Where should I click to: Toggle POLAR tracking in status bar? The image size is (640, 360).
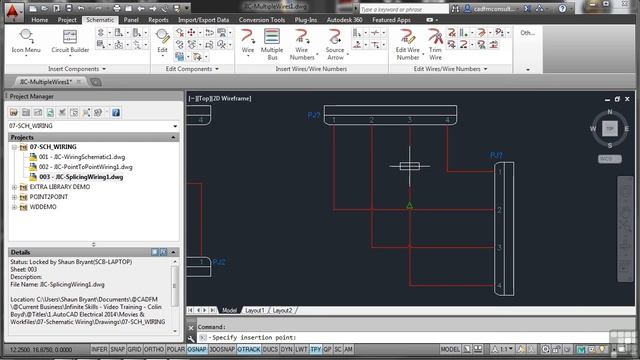coord(176,349)
